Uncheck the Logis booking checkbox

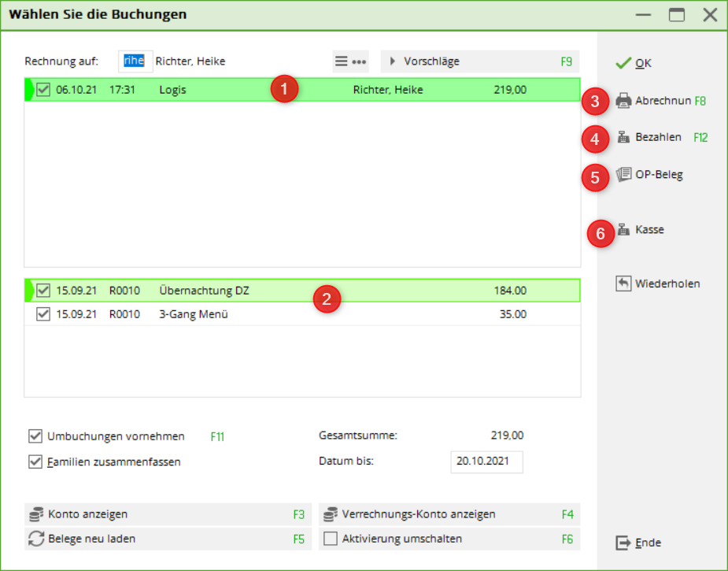click(x=43, y=90)
